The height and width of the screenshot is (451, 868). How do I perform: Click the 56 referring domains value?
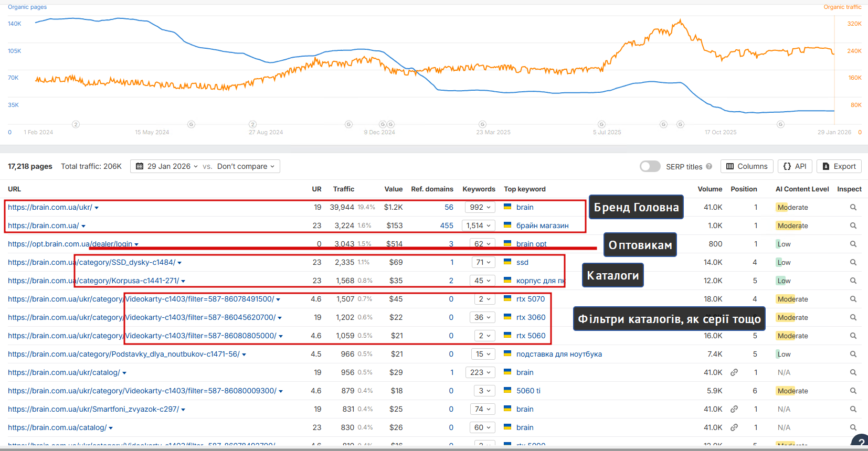click(449, 207)
